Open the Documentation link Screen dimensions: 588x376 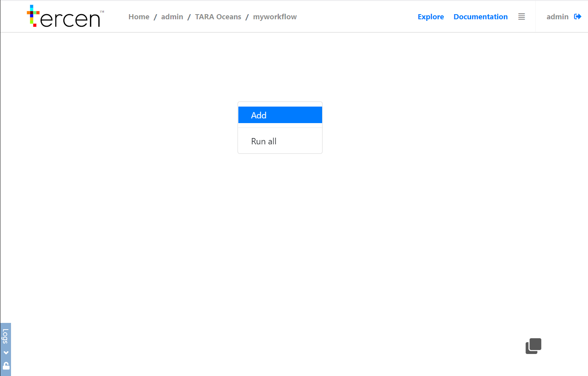click(481, 17)
